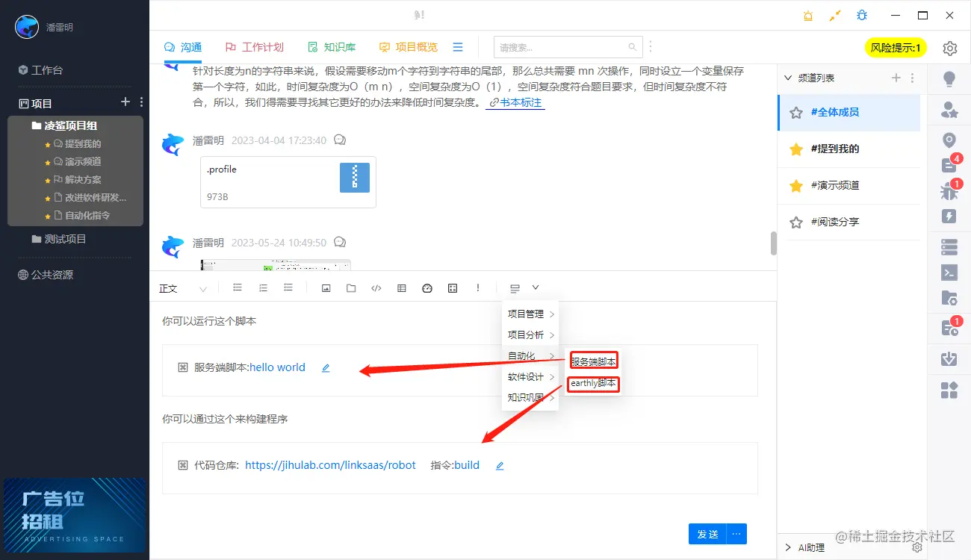Expand the 项目管理 submenu
Viewport: 971px width, 560px height.
pos(530,314)
